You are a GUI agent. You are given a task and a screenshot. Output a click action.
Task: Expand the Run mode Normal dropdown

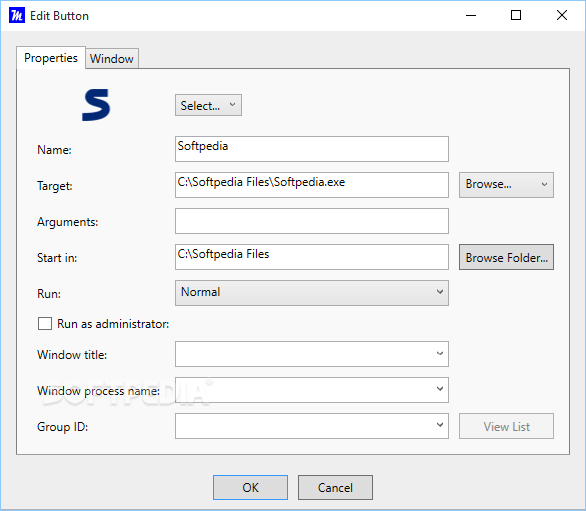pyautogui.click(x=312, y=293)
